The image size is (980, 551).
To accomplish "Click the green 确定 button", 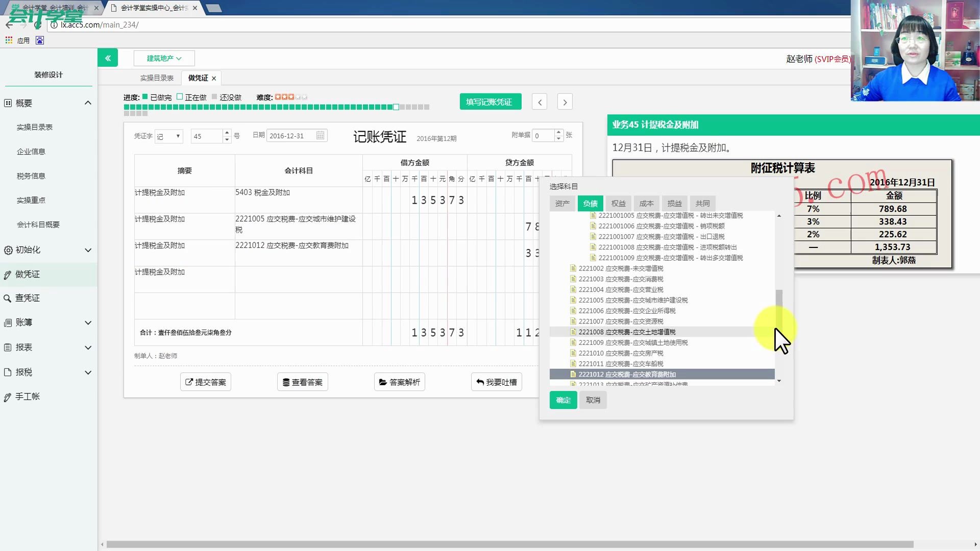I will point(563,400).
